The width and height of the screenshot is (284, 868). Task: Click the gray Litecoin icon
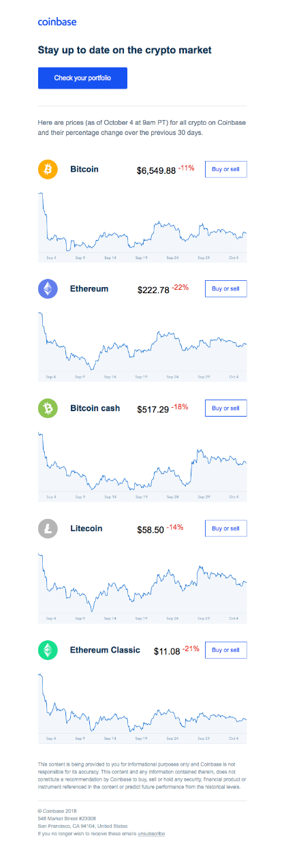pyautogui.click(x=48, y=528)
